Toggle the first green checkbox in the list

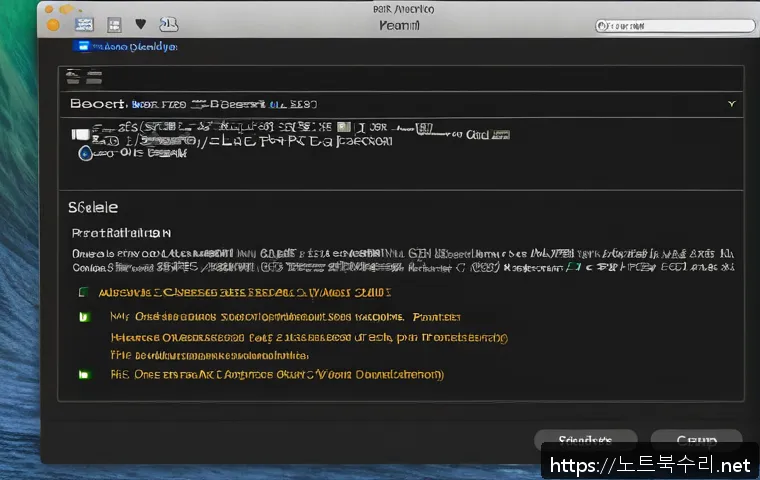83,293
